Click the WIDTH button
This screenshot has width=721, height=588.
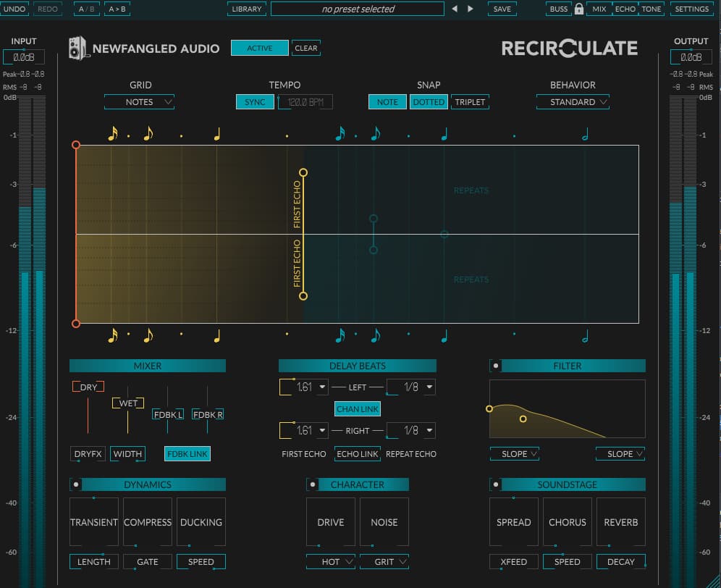[x=128, y=453]
